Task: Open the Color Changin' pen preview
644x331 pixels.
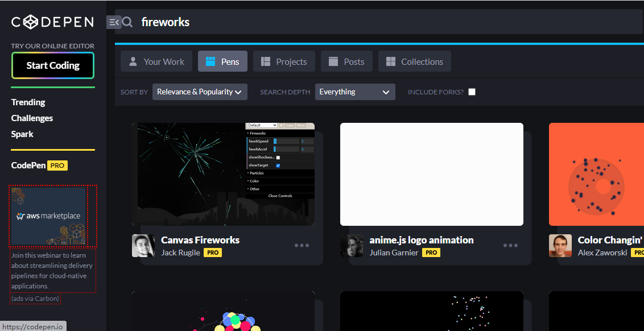Action: 596,174
